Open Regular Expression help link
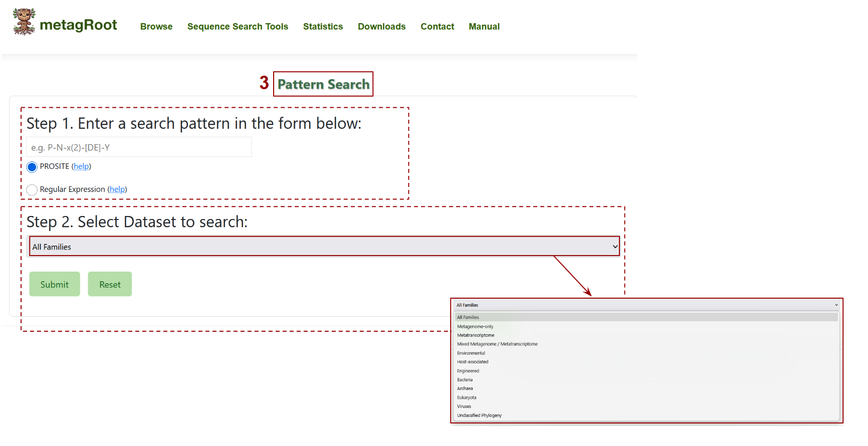Screen dimensions: 868x446 pos(117,189)
